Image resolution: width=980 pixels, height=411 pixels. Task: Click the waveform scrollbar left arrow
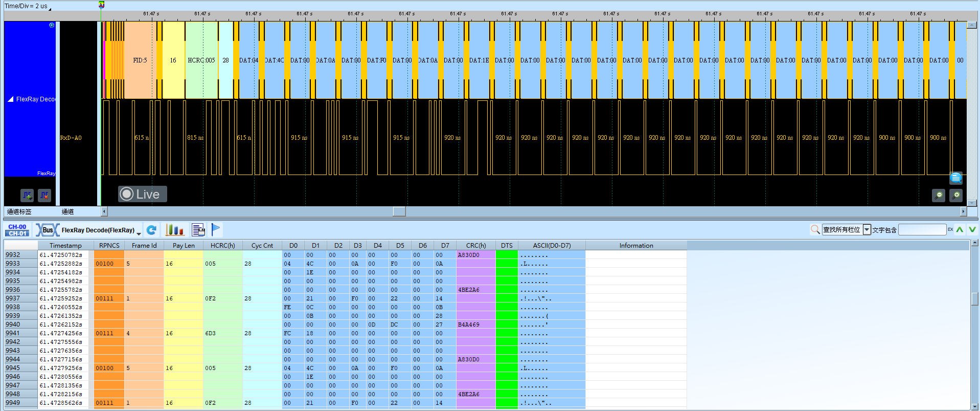click(x=104, y=211)
